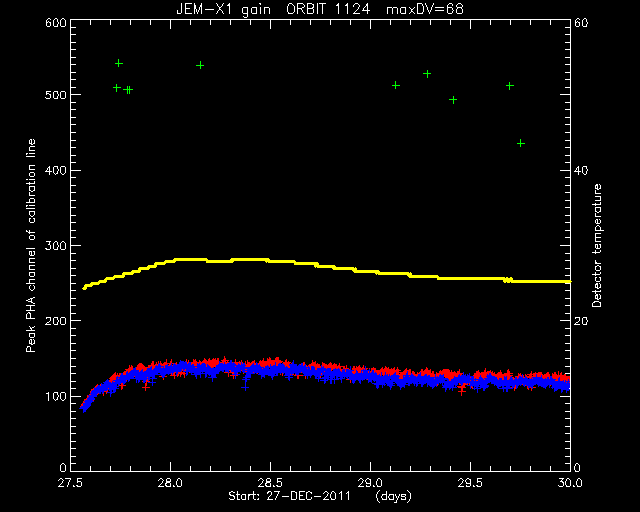Click the Peak PHA channel axis title

[31, 245]
